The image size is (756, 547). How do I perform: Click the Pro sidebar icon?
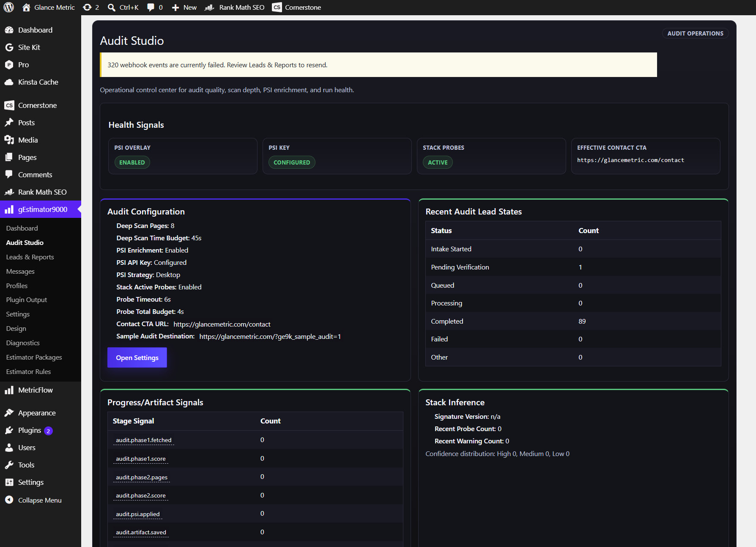pyautogui.click(x=9, y=65)
